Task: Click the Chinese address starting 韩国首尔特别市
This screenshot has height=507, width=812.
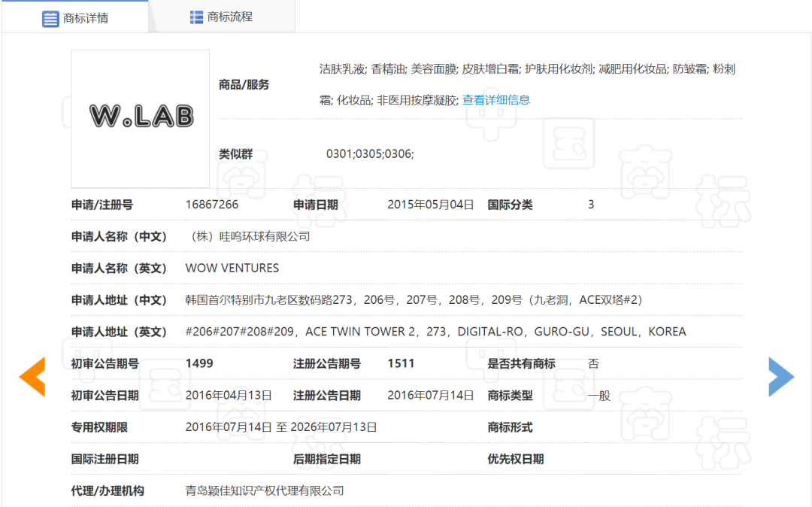Action: coord(414,300)
